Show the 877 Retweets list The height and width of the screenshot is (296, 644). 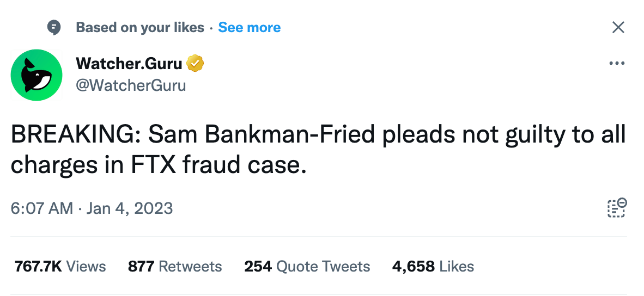(x=175, y=267)
